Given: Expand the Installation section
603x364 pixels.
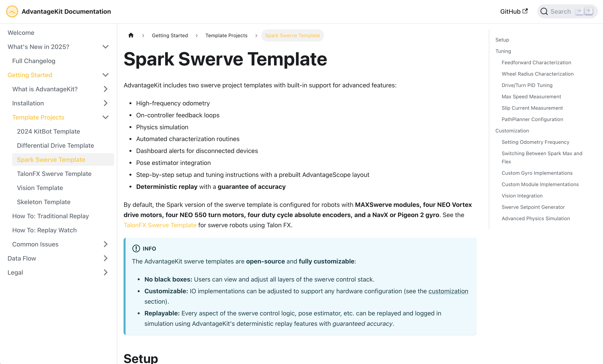Looking at the screenshot, I should point(106,103).
